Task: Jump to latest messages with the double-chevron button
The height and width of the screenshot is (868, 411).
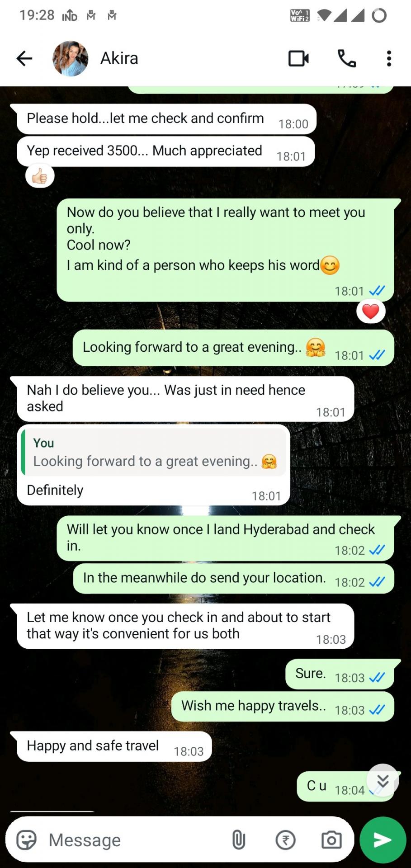Action: pyautogui.click(x=383, y=780)
